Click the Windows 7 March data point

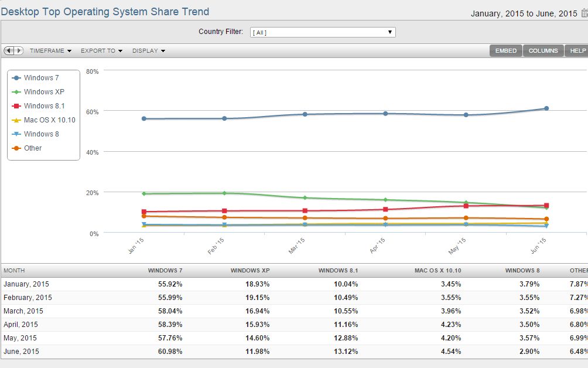[305, 114]
